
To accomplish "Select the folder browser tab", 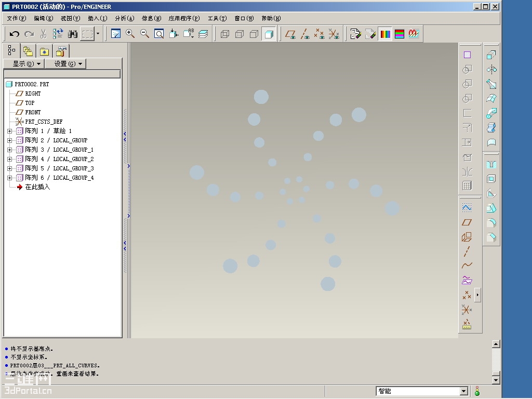I will tap(28, 51).
